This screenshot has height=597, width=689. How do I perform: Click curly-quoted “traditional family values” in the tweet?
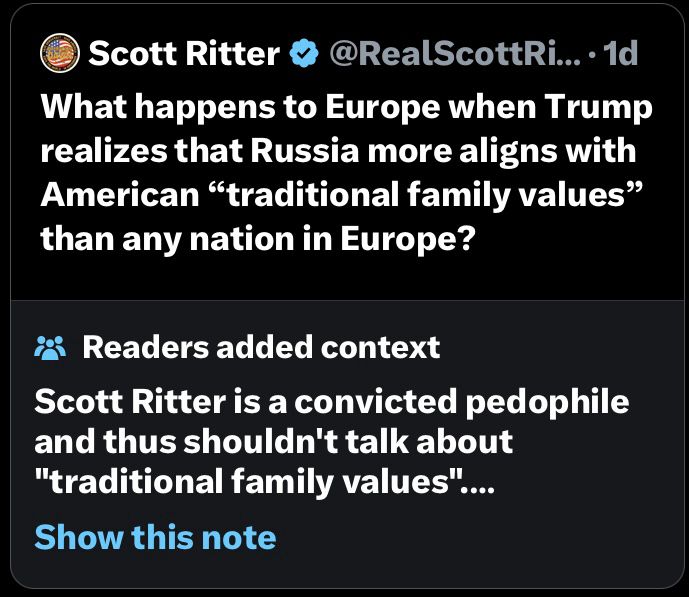pyautogui.click(x=427, y=195)
